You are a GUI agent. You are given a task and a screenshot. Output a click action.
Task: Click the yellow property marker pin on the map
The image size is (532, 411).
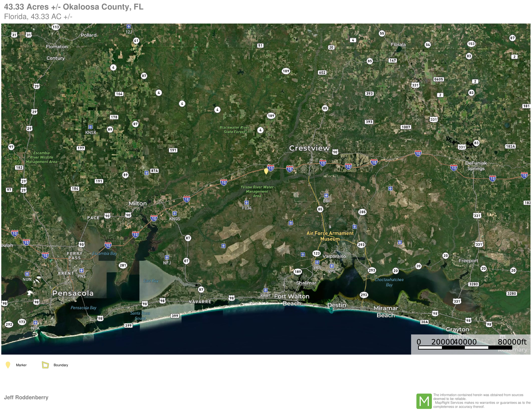(266, 171)
